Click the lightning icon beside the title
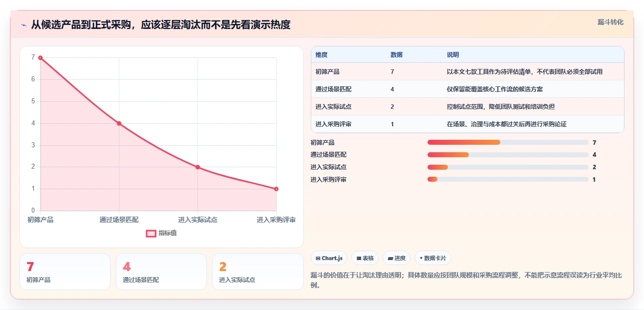The image size is (644, 310). pyautogui.click(x=23, y=25)
